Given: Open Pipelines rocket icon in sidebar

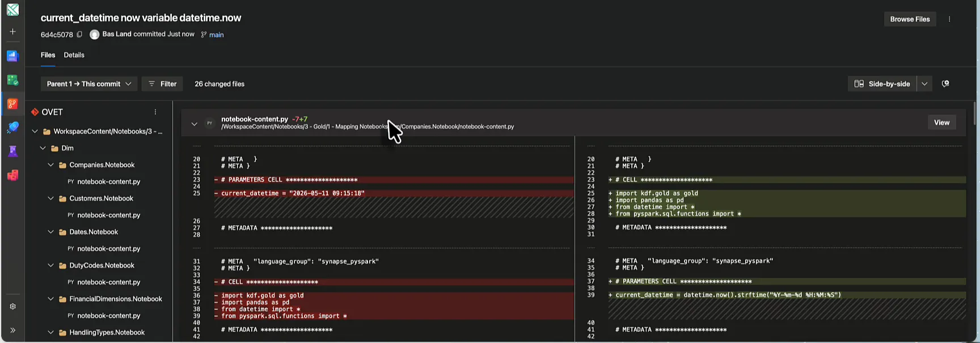Looking at the screenshot, I should tap(12, 128).
